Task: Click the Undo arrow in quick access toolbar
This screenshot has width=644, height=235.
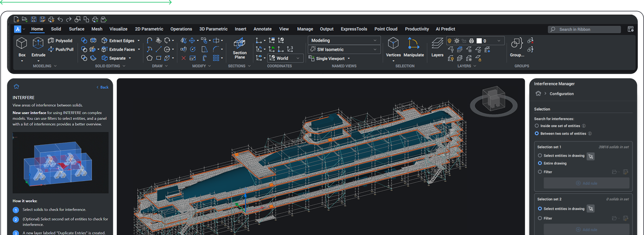Action: click(60, 19)
